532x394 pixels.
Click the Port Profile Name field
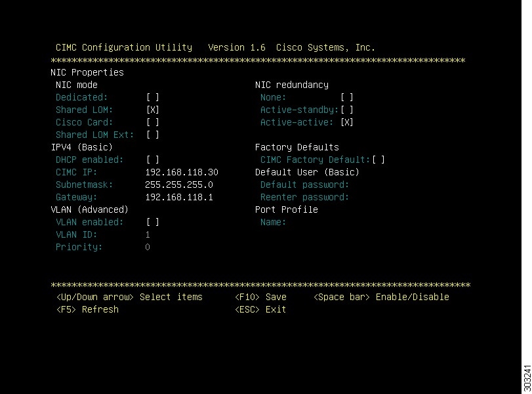coord(322,222)
